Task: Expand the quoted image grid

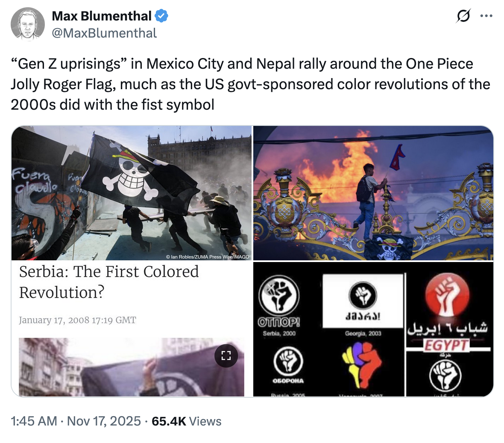Action: (x=252, y=260)
